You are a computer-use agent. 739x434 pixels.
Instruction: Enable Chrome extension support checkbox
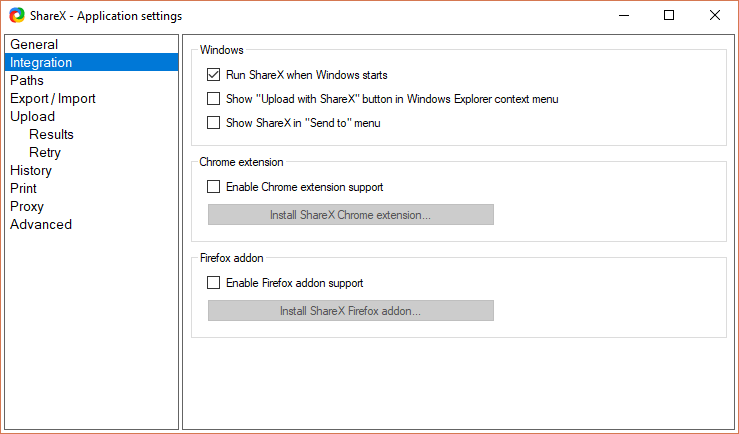[x=213, y=187]
